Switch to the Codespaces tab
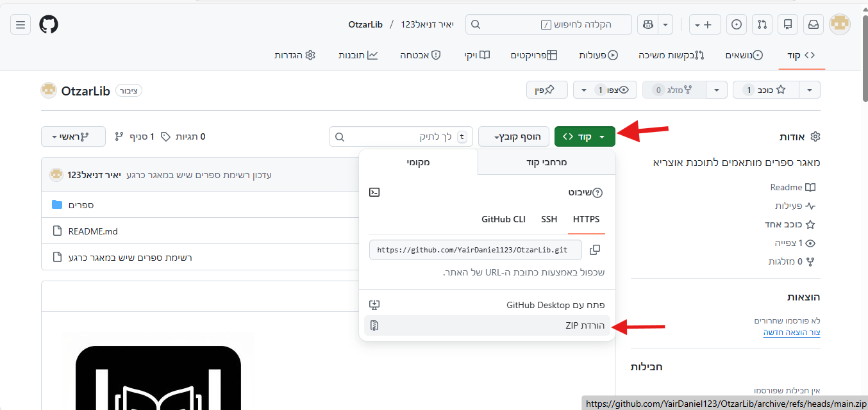 point(546,162)
